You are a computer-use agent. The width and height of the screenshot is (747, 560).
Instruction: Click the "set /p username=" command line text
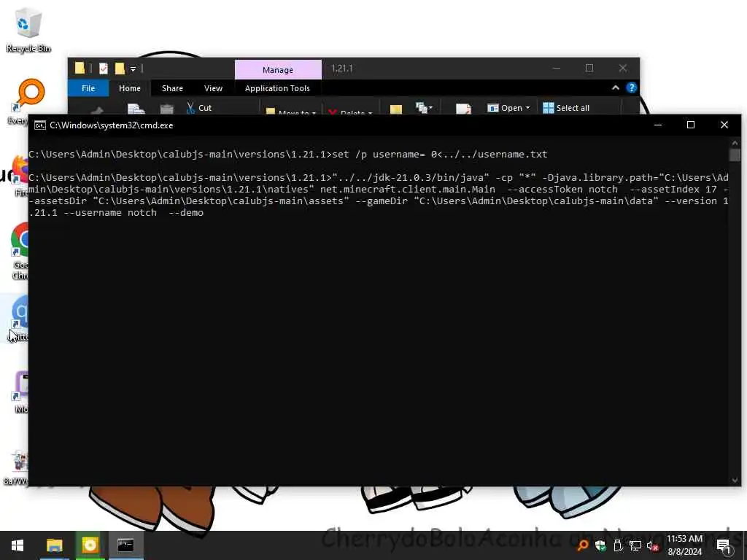click(379, 155)
